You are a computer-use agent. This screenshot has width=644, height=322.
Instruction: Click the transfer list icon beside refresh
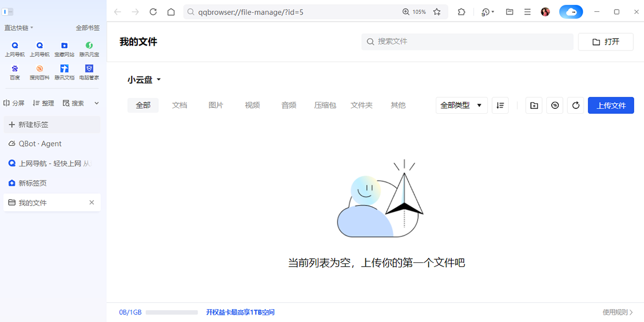coord(555,105)
